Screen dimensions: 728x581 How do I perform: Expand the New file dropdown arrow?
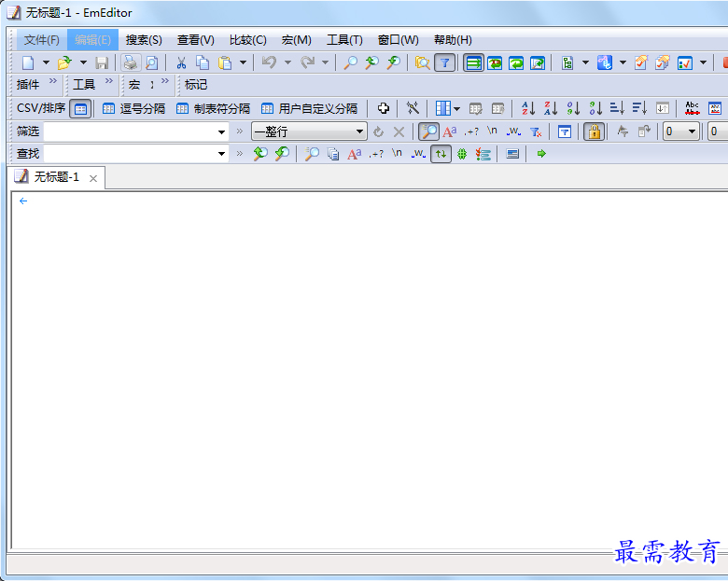click(x=46, y=62)
